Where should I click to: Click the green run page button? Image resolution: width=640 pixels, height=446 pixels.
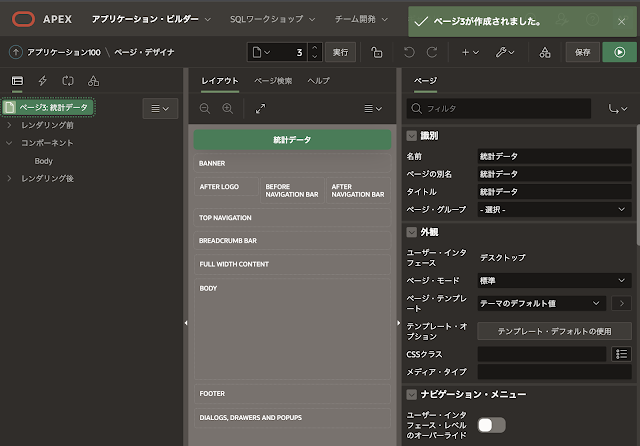click(619, 52)
